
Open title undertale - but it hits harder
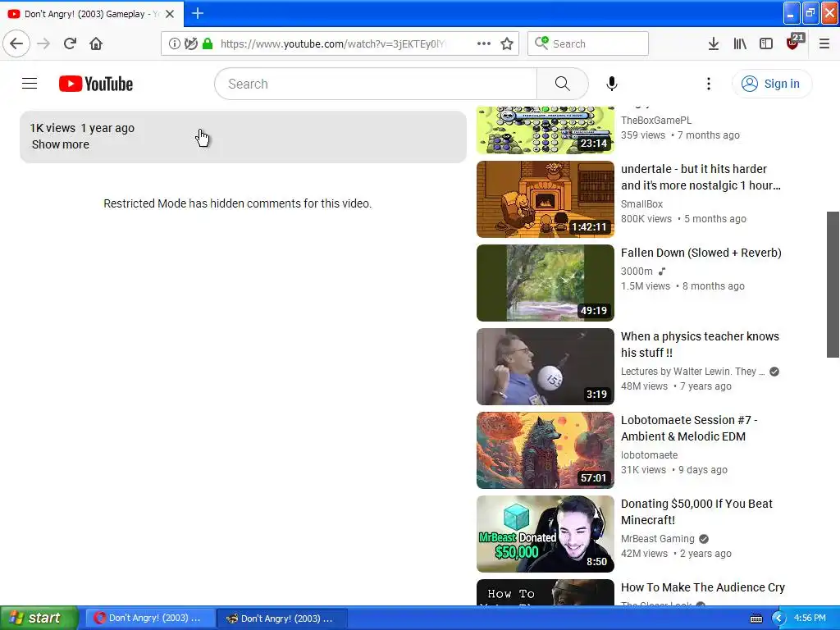(701, 177)
